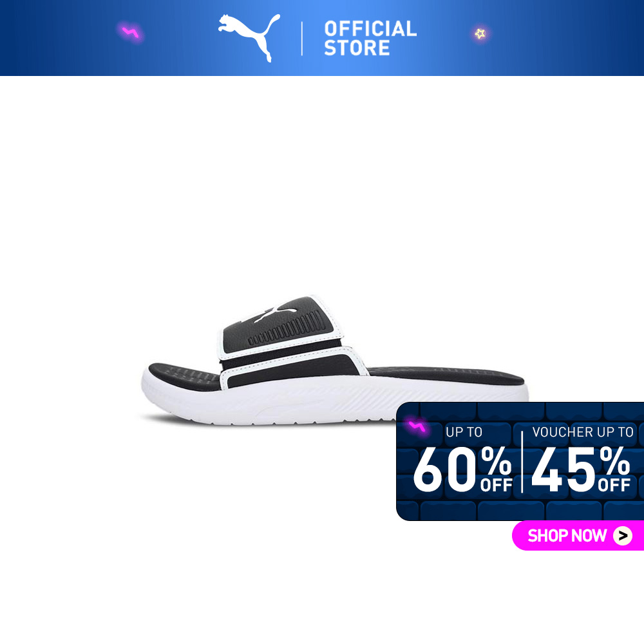Click the lower white-trimmed sandal strap
This screenshot has height=644, width=644.
[x=292, y=368]
